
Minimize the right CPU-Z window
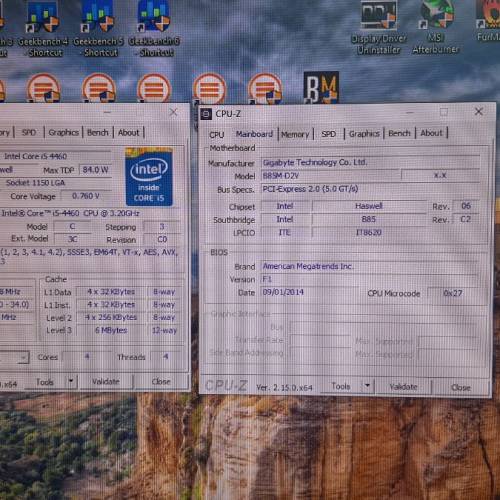(410, 113)
